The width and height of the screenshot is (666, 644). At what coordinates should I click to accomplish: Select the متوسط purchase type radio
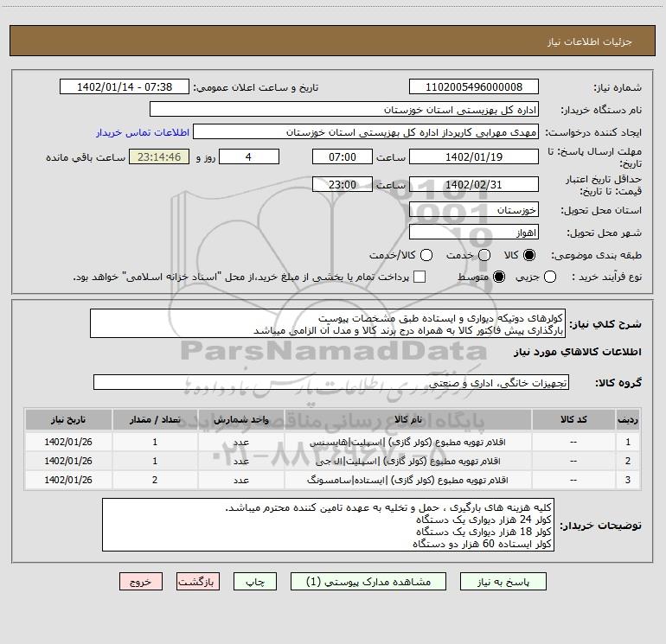tap(499, 277)
